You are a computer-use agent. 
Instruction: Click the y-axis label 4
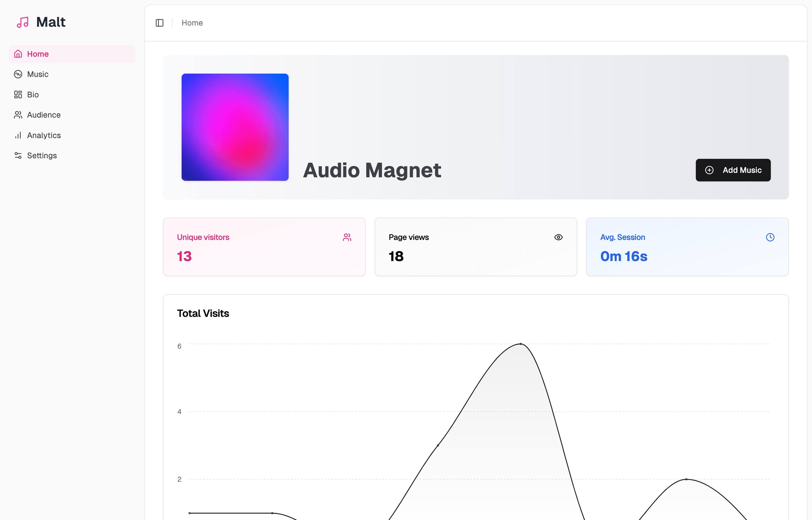[x=180, y=412]
